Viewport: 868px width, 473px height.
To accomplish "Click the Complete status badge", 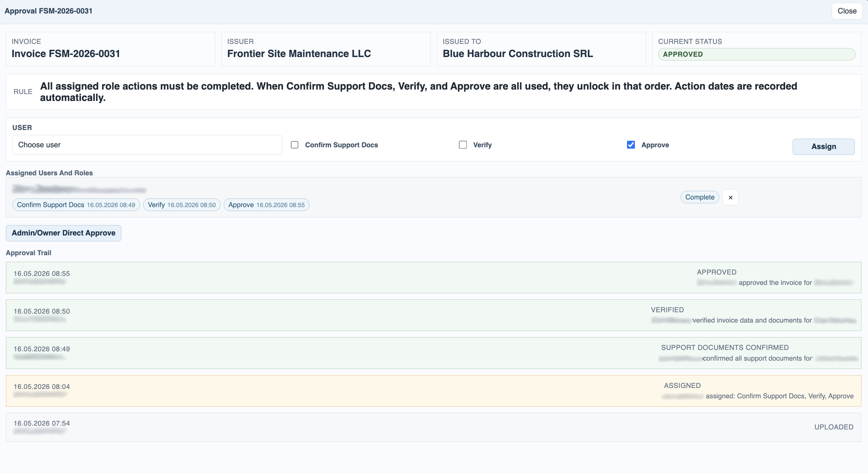I will click(x=700, y=197).
